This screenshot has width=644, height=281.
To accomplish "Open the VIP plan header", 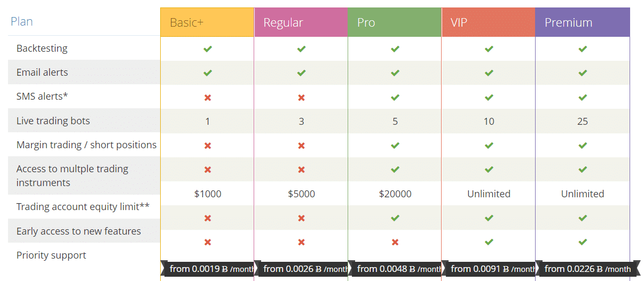I will 489,22.
